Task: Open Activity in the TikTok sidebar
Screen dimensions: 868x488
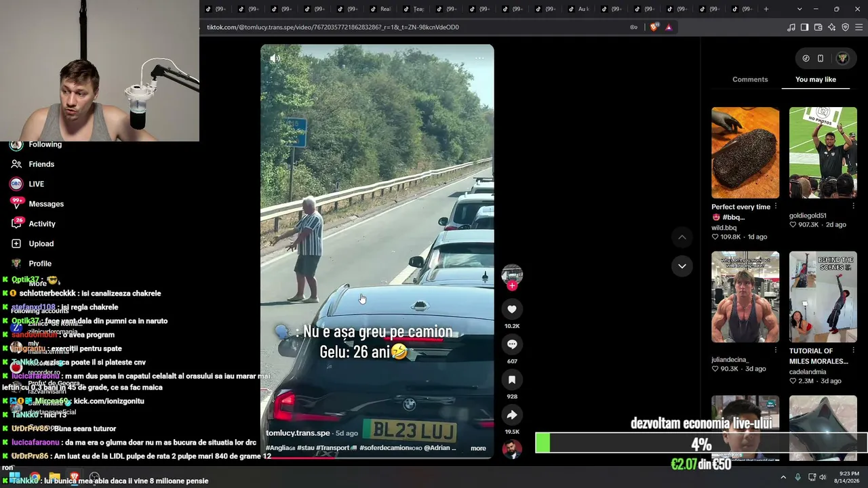Action: tap(42, 224)
